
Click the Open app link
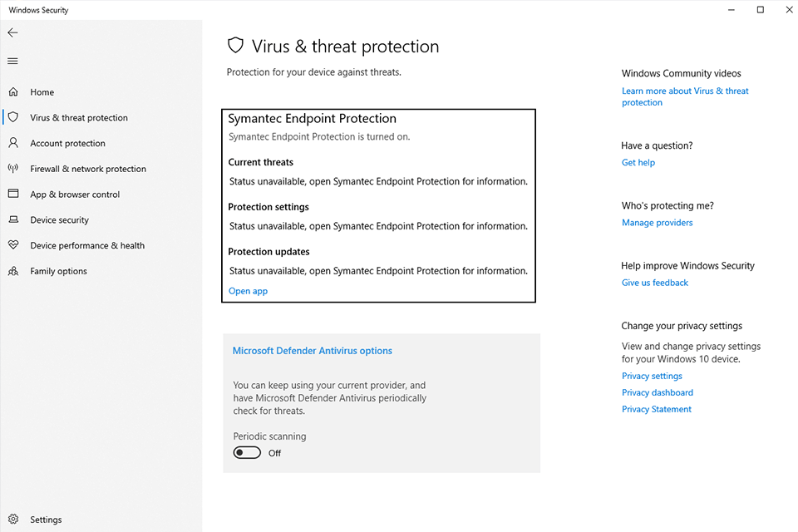tap(248, 291)
